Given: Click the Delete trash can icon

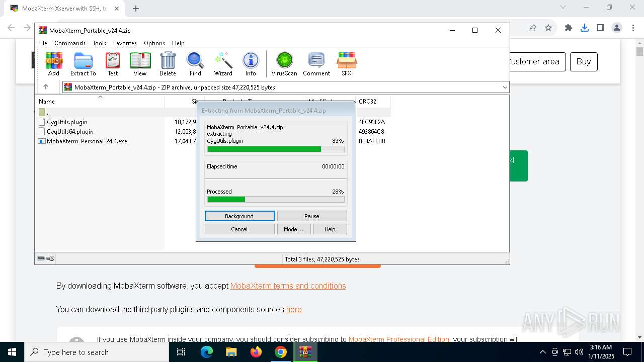Looking at the screenshot, I should pyautogui.click(x=168, y=64).
